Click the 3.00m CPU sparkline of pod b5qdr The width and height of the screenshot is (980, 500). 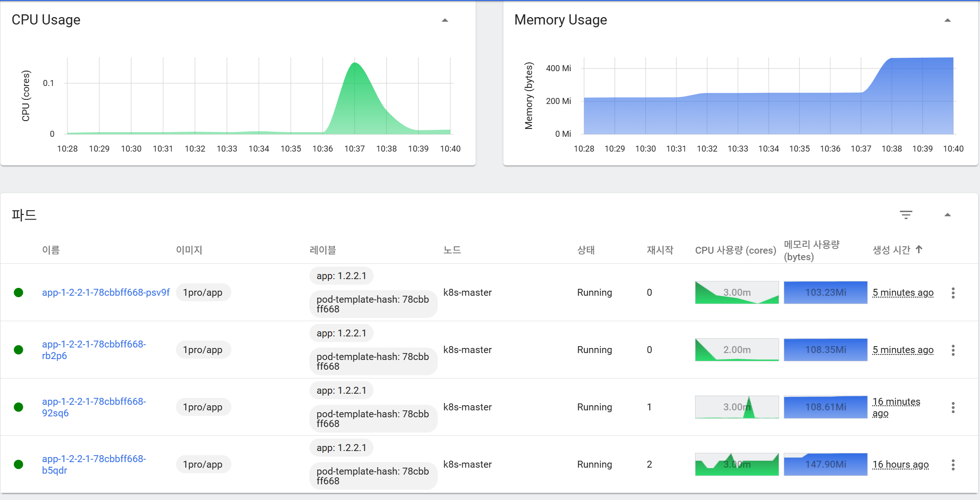[x=737, y=464]
